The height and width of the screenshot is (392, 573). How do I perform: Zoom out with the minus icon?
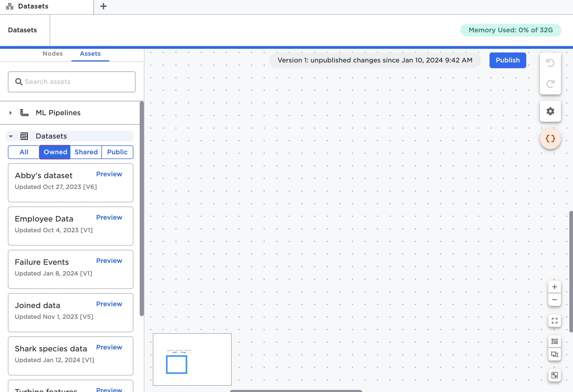pos(554,300)
